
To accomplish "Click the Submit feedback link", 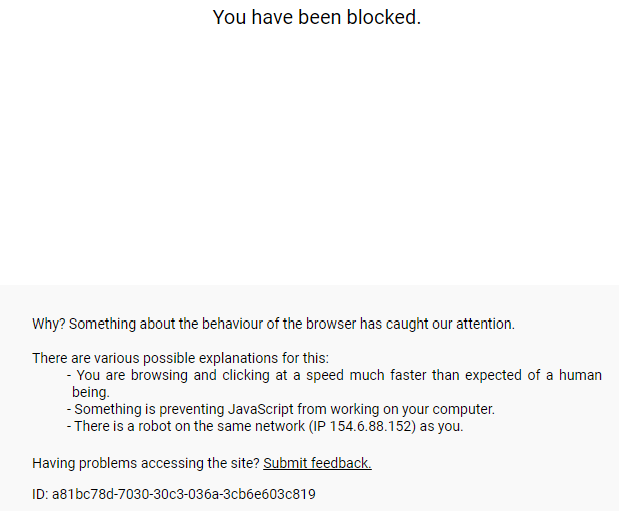I will click(x=317, y=463).
